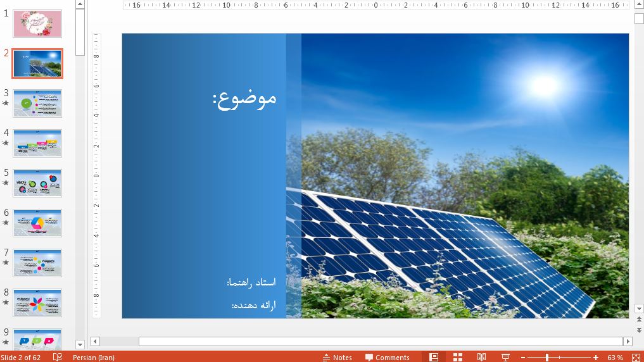Open Slide Sorter view
This screenshot has height=362, width=644.
coord(458,357)
